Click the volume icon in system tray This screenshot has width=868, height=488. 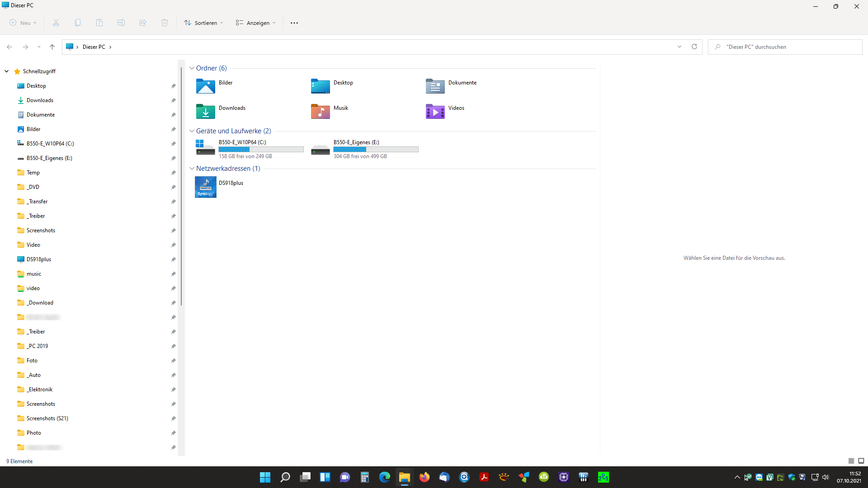tap(826, 477)
